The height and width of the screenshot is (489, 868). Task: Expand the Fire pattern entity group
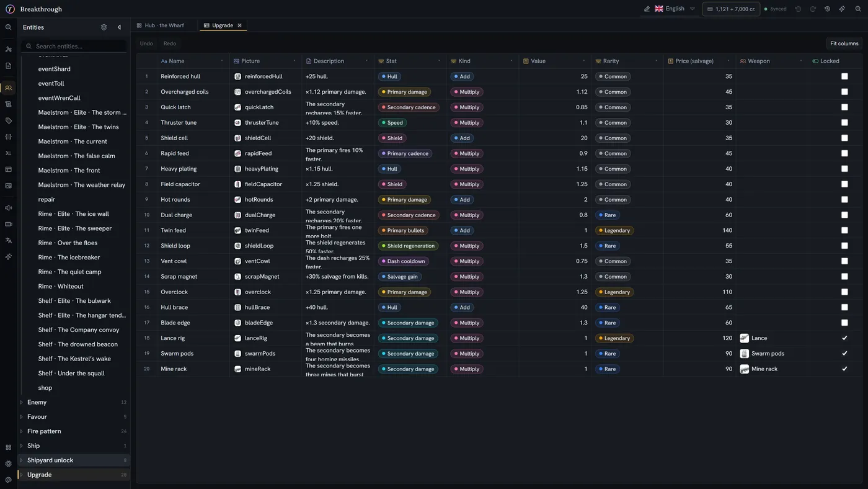tap(21, 431)
